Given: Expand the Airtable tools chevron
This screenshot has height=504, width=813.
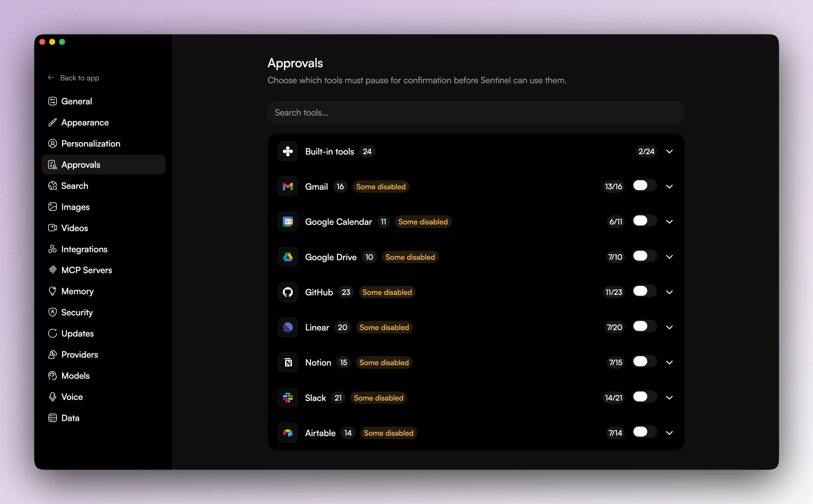Looking at the screenshot, I should pyautogui.click(x=669, y=433).
